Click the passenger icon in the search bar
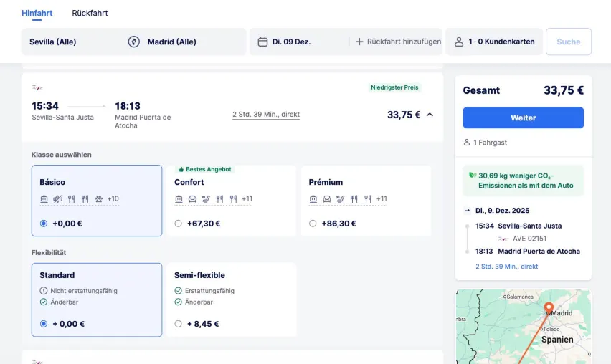The width and height of the screenshot is (611, 364). tap(459, 42)
